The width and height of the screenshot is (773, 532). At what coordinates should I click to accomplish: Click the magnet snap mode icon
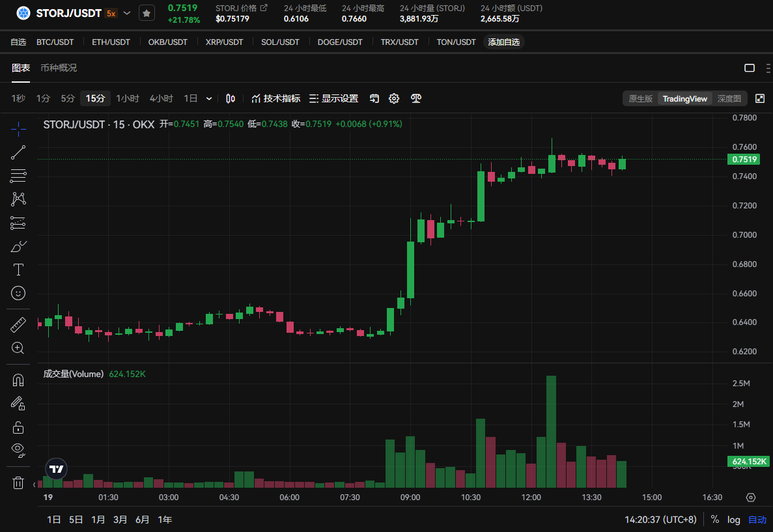18,380
